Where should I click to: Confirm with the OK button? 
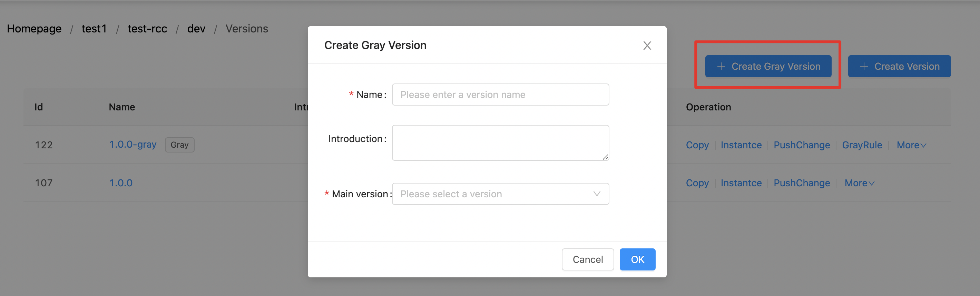point(637,259)
